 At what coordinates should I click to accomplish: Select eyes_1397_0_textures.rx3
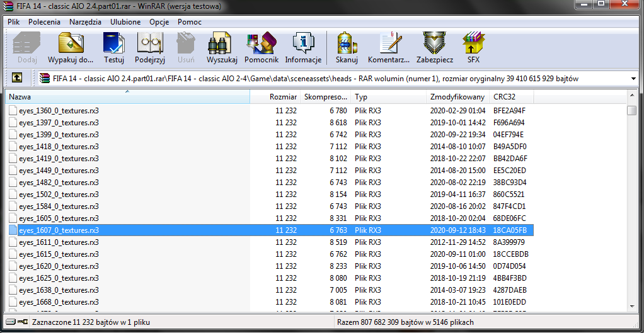[59, 123]
